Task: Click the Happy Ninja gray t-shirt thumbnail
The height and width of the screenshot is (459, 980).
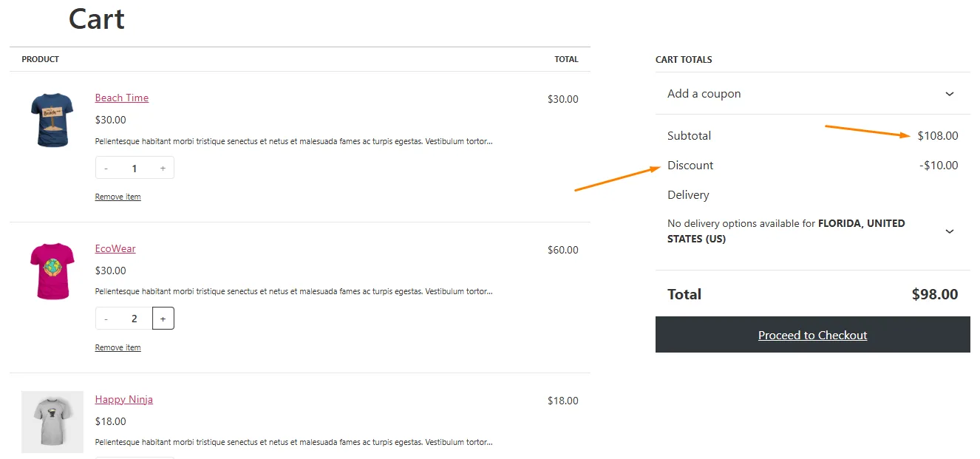Action: [52, 422]
